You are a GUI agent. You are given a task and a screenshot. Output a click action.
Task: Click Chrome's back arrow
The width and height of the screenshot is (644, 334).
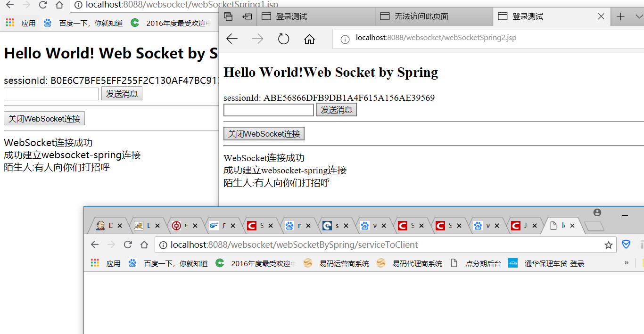point(95,244)
